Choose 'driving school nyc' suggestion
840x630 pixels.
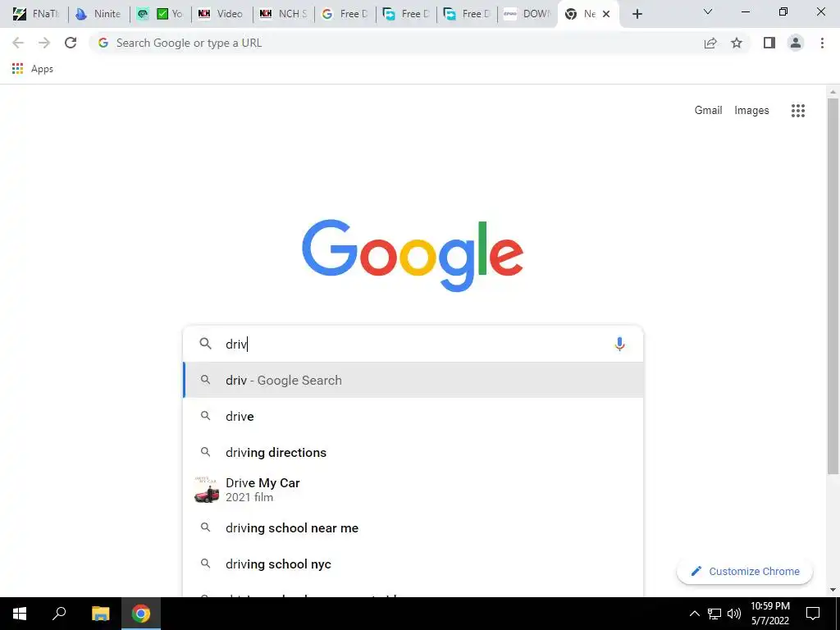(x=413, y=564)
